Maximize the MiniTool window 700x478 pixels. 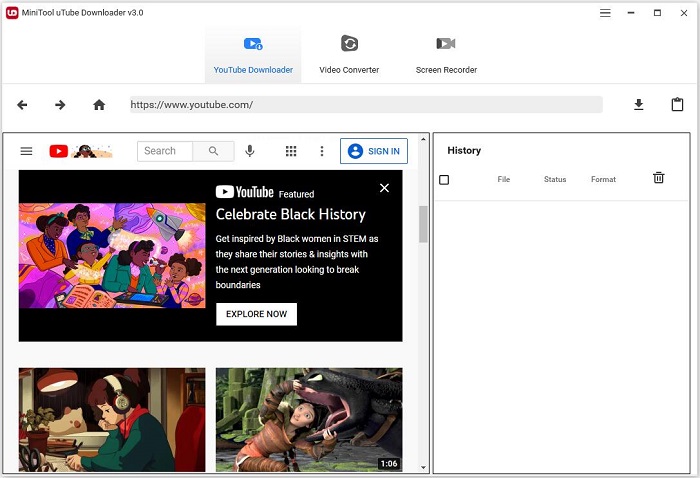click(x=657, y=13)
